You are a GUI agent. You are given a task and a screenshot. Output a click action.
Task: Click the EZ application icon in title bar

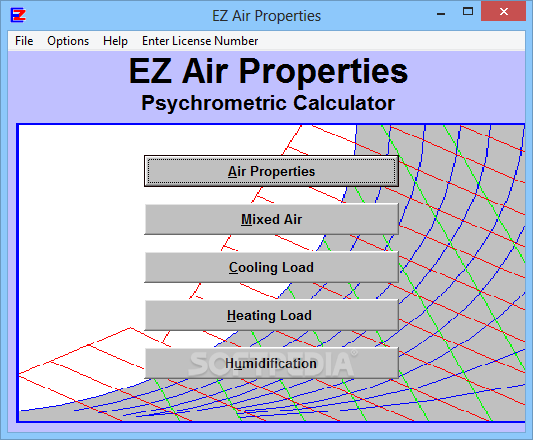point(18,15)
